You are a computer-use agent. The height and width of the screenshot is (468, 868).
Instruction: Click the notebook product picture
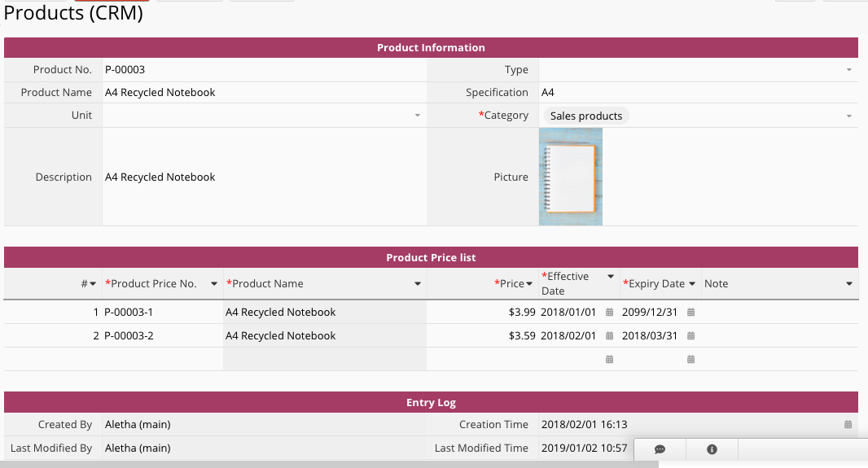(x=571, y=177)
